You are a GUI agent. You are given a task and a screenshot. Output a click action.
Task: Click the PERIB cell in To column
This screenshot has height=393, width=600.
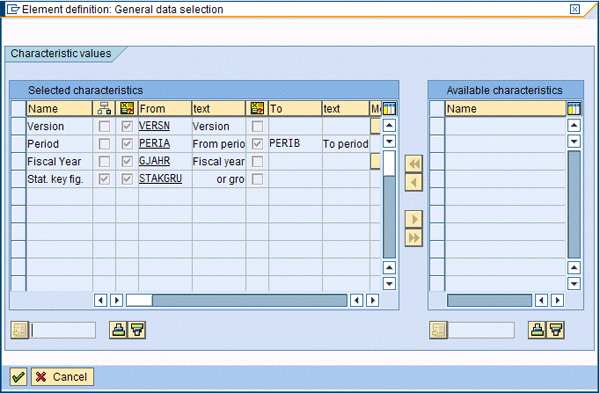(295, 144)
